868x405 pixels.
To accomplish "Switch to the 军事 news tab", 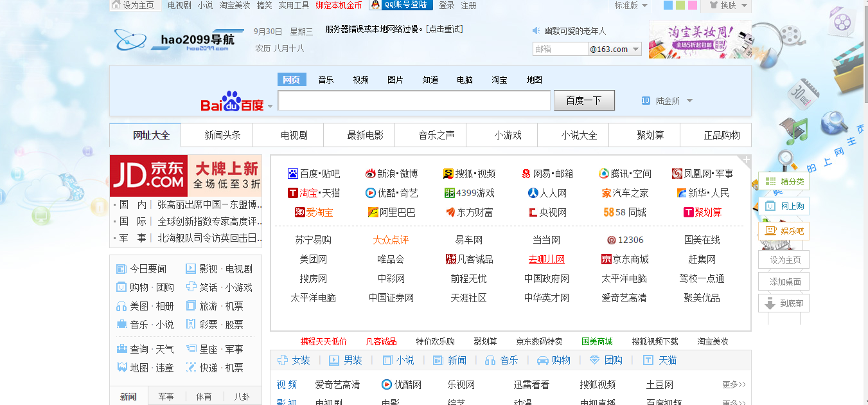I will pos(166,397).
